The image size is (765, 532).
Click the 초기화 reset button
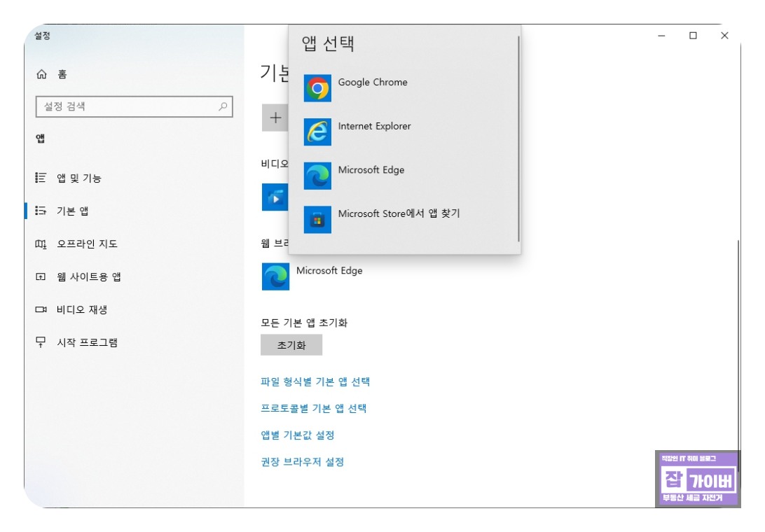point(291,345)
